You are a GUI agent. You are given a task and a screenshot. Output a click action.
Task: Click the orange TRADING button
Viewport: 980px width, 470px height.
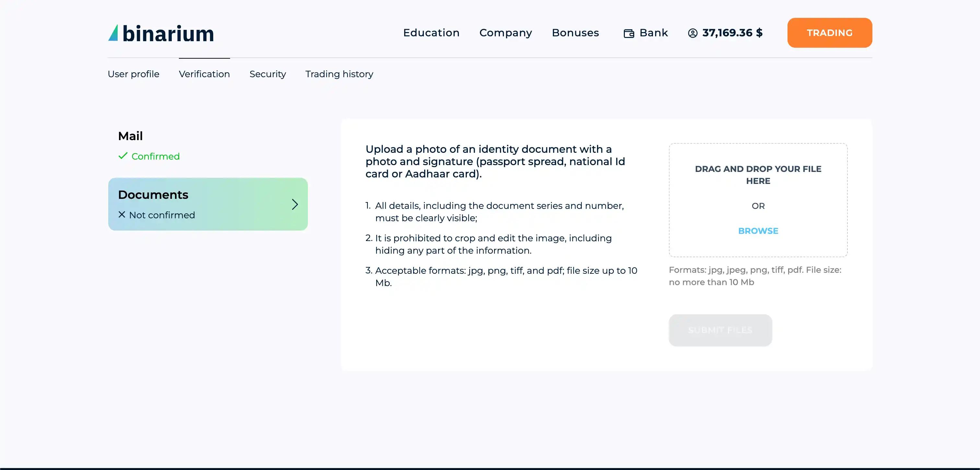point(829,33)
